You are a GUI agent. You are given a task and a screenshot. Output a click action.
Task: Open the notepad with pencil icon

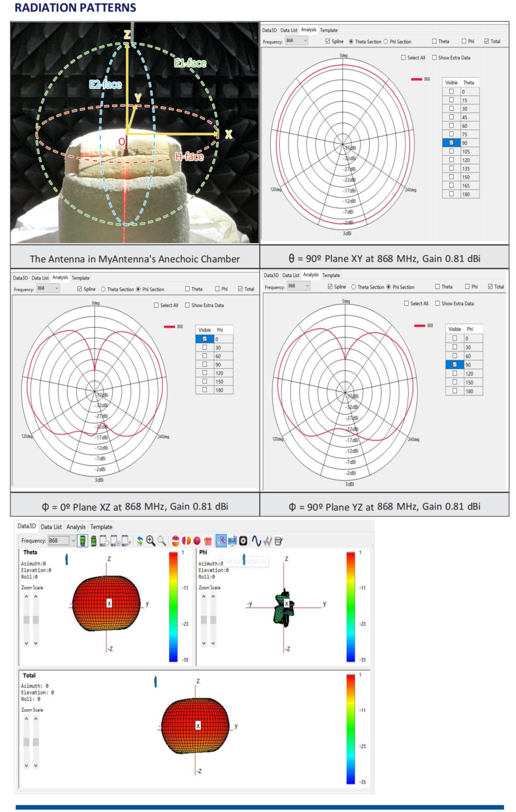pyautogui.click(x=279, y=541)
